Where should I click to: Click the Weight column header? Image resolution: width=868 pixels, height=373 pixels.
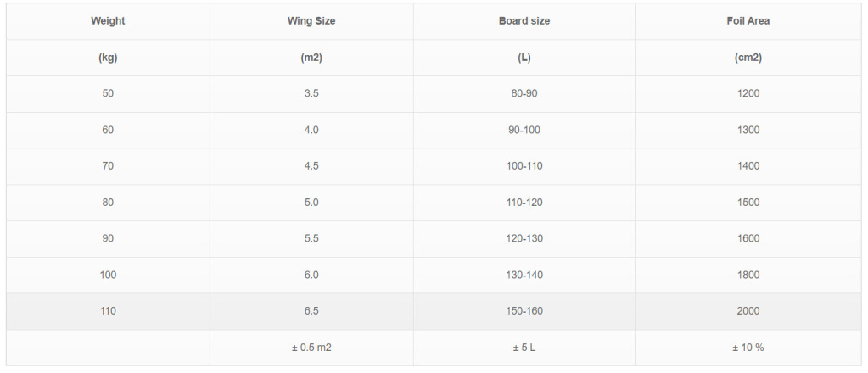108,21
